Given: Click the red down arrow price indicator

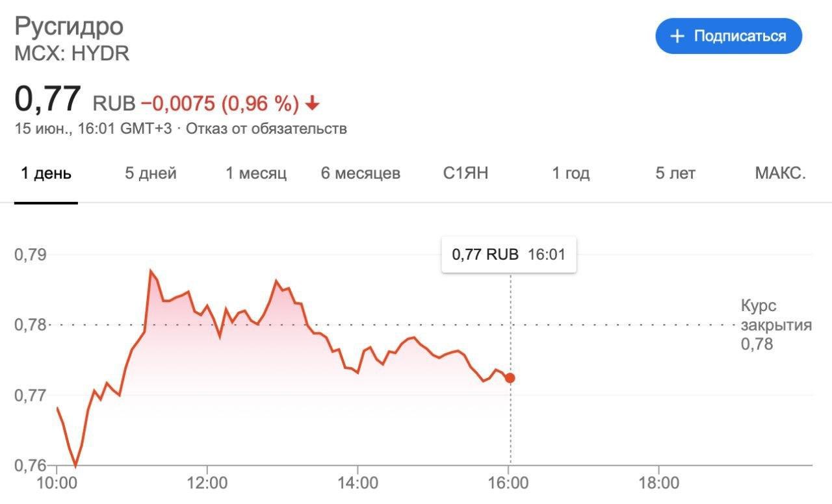Looking at the screenshot, I should 313,103.
